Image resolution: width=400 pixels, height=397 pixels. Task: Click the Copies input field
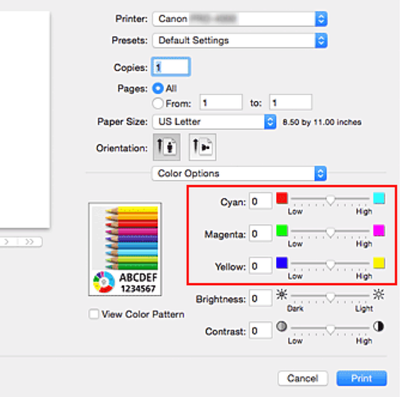pos(171,67)
